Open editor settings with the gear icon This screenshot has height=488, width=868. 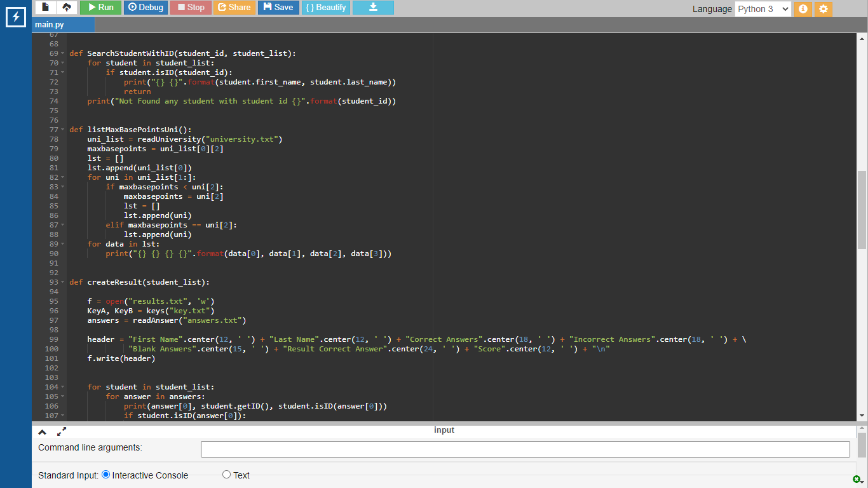coord(824,9)
